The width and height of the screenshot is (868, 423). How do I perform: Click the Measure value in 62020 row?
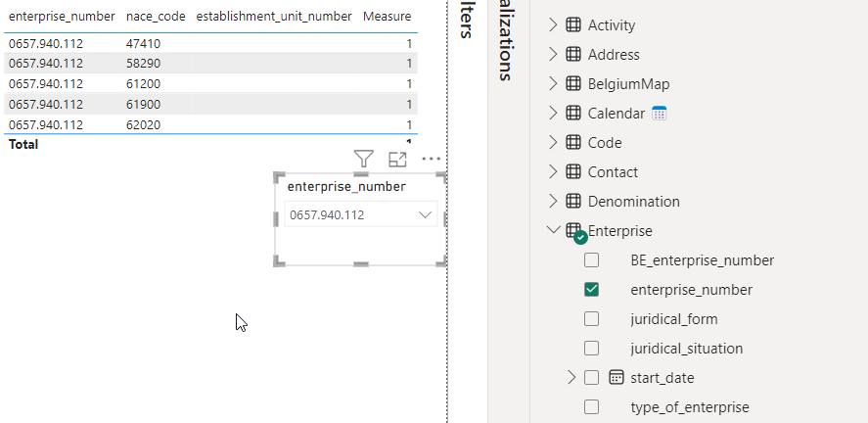click(x=409, y=124)
